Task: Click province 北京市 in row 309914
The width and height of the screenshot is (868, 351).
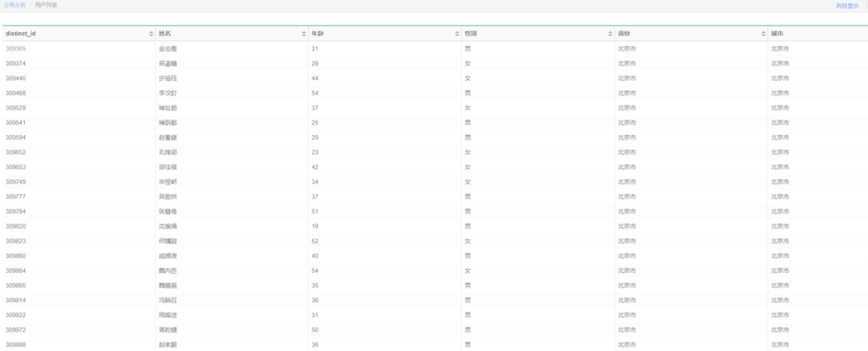Action: (x=627, y=300)
